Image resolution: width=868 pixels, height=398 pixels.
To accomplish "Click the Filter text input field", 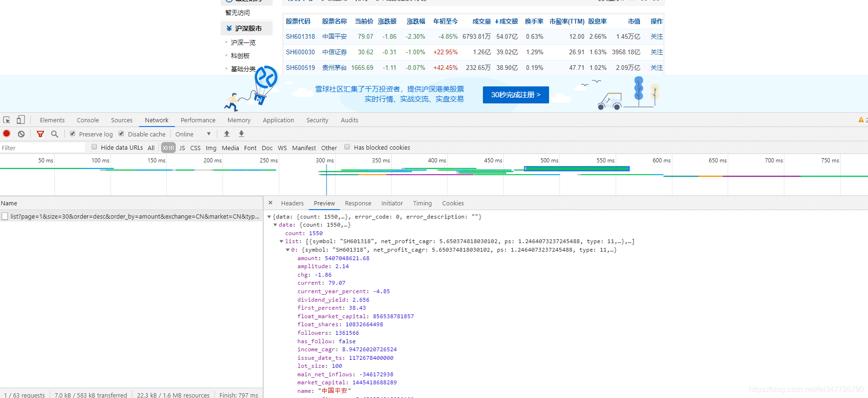I will coord(43,148).
